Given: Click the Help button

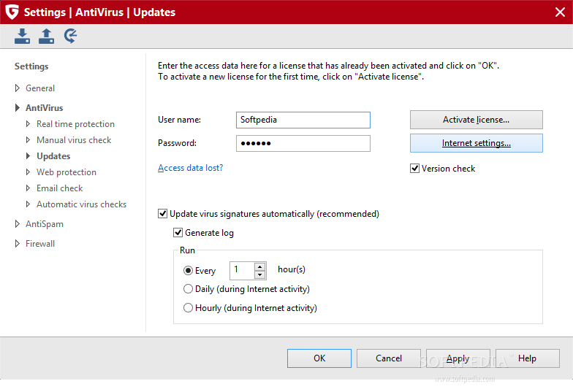Looking at the screenshot, I should coord(528,358).
